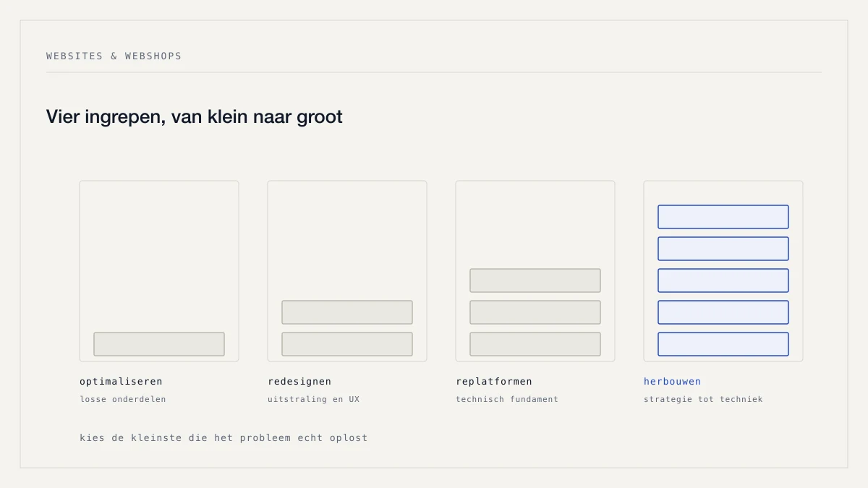868x488 pixels.
Task: Click the 'technisch fundament' caption
Action: (x=507, y=399)
